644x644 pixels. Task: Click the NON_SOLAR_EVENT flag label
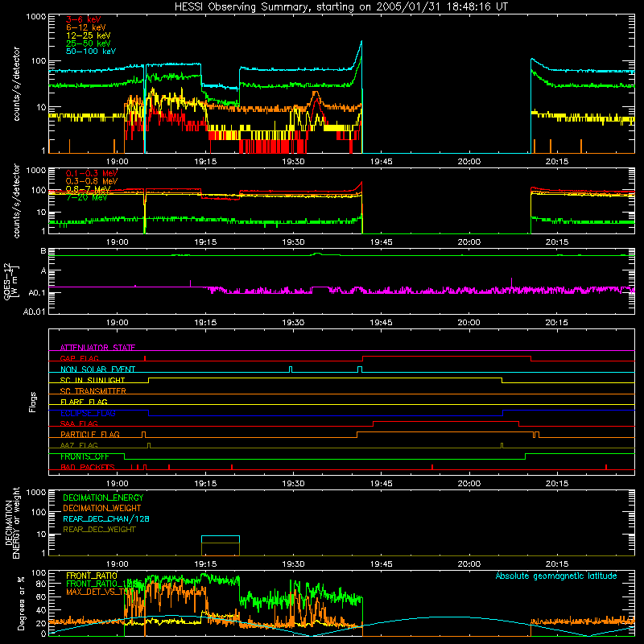[97, 369]
